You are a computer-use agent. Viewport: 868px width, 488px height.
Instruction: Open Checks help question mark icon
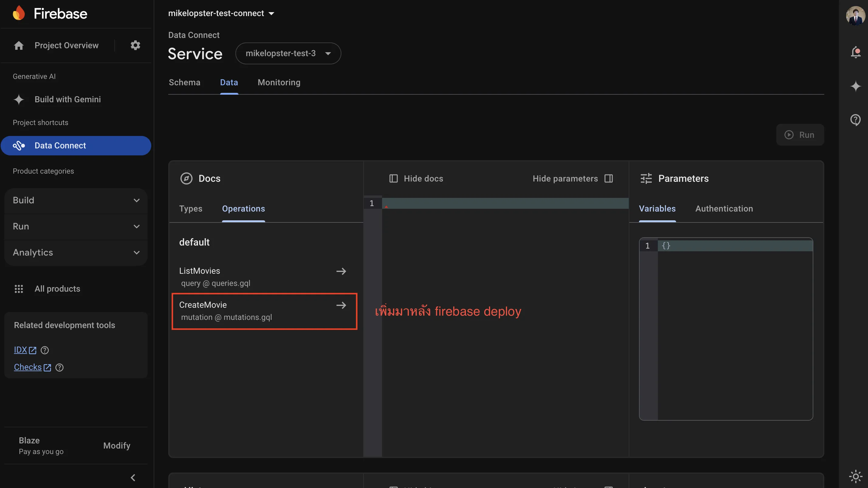[59, 368]
